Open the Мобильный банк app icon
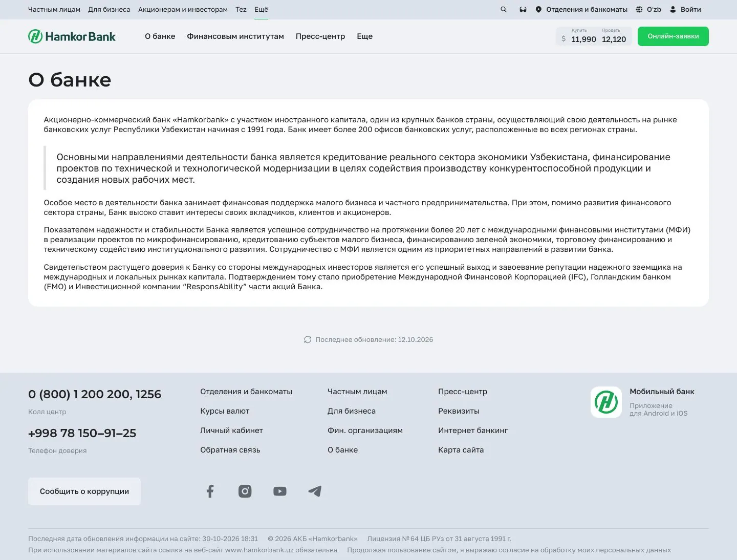Image resolution: width=737 pixels, height=560 pixels. pyautogui.click(x=606, y=402)
